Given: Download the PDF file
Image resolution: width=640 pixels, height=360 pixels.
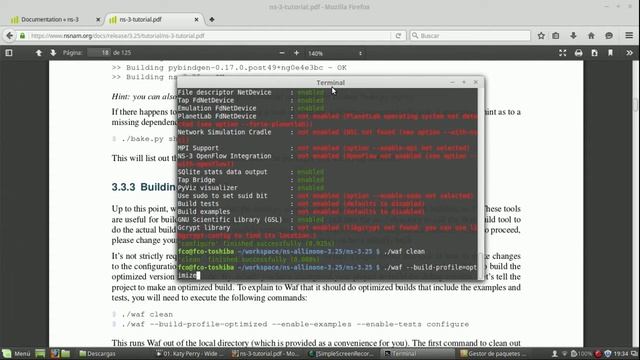Looking at the screenshot, I should tap(594, 53).
